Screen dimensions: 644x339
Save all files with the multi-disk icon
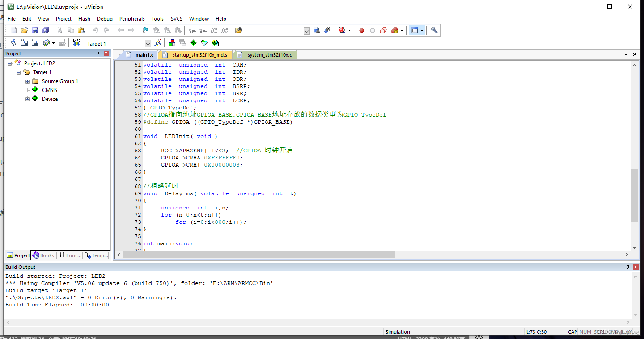click(46, 30)
